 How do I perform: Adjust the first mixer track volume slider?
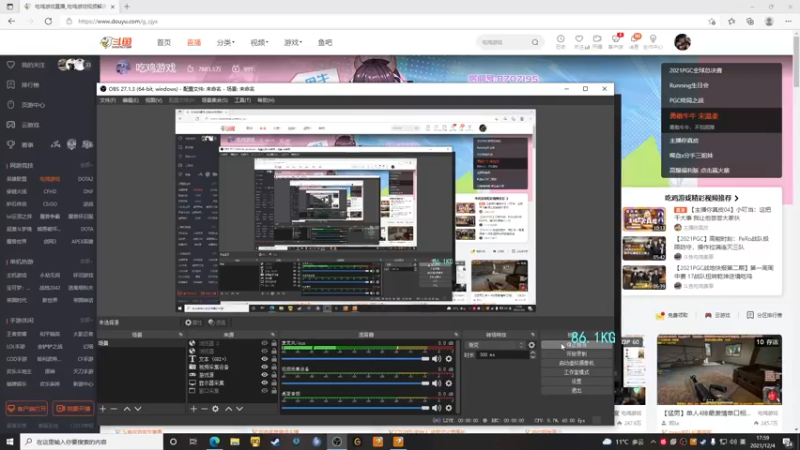[x=356, y=359]
